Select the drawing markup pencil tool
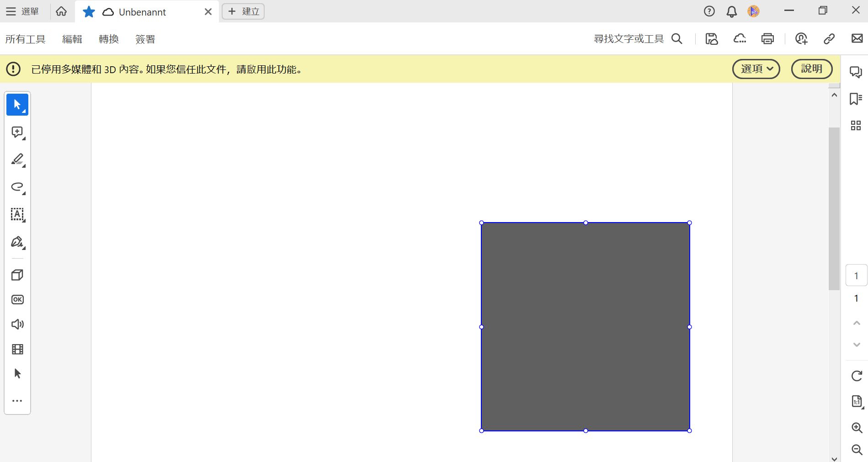Screen dimensions: 868x462 (x=17, y=159)
